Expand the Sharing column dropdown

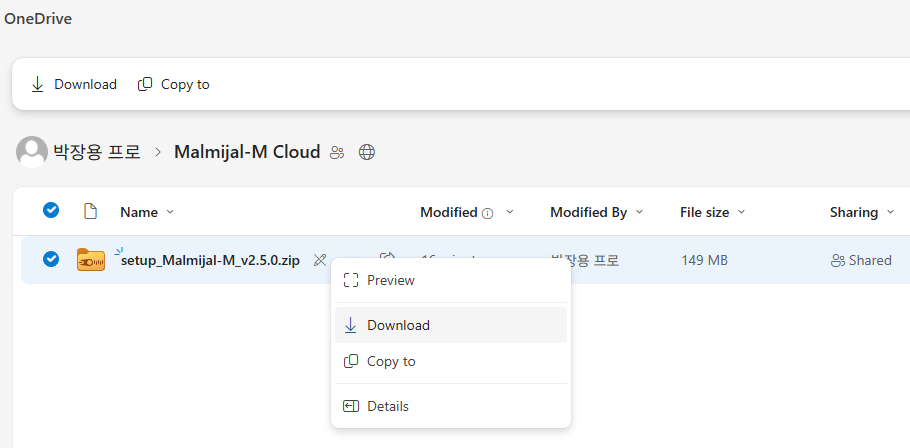pos(890,212)
